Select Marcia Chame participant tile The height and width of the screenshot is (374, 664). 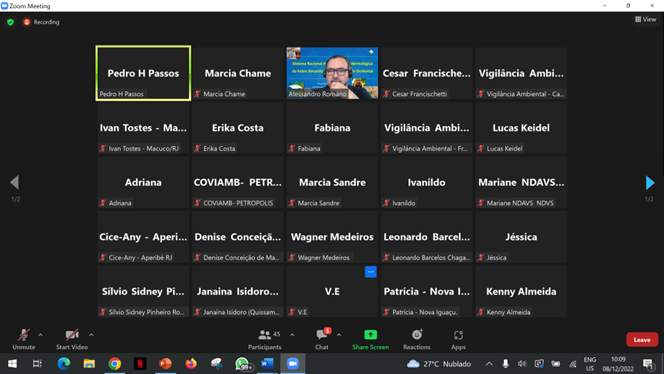tap(238, 73)
